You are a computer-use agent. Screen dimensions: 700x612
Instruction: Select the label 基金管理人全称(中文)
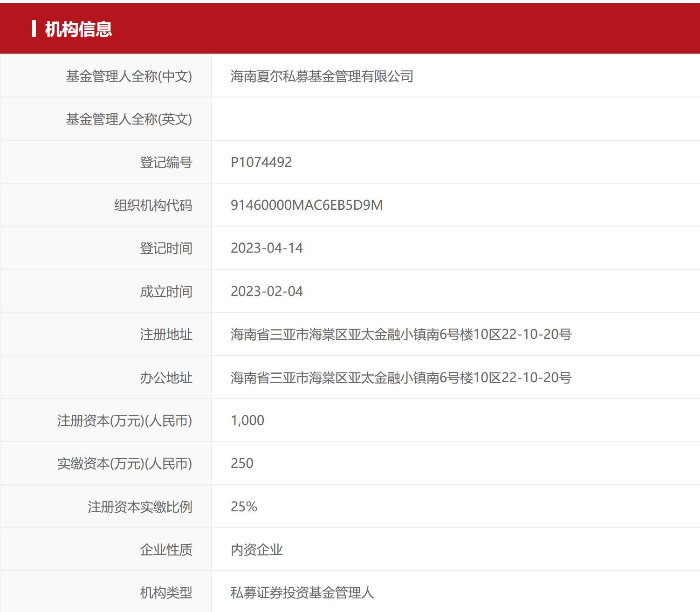point(129,76)
